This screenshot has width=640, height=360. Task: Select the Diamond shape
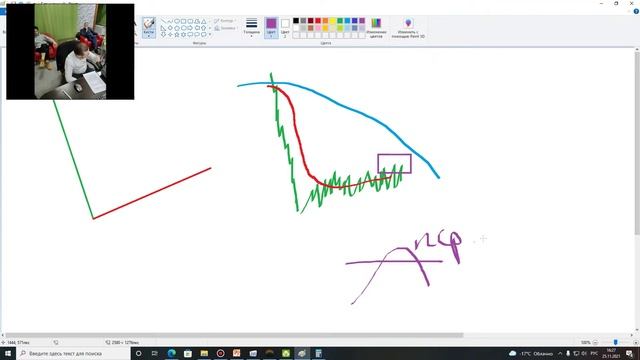pos(170,28)
